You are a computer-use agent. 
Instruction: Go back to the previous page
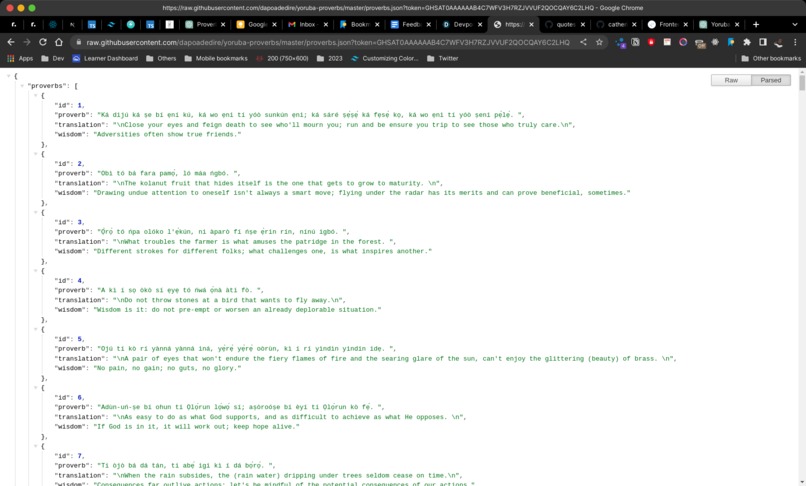(x=11, y=42)
